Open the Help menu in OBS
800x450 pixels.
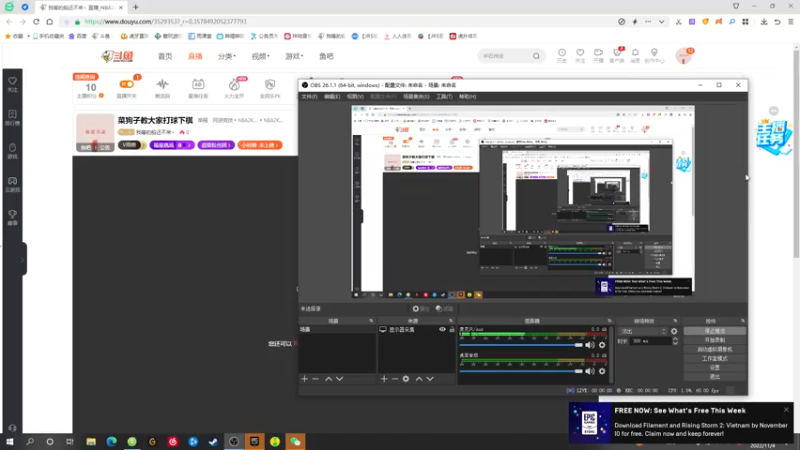point(467,96)
